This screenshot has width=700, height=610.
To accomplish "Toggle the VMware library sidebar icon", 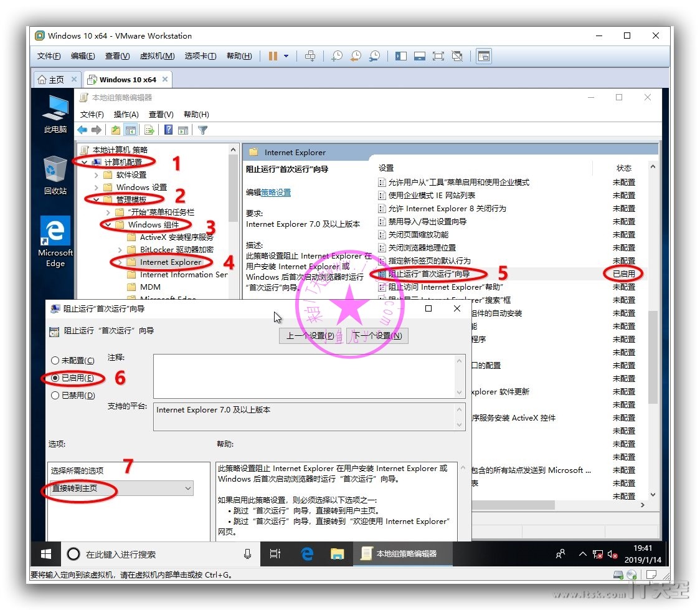I will click(x=401, y=56).
